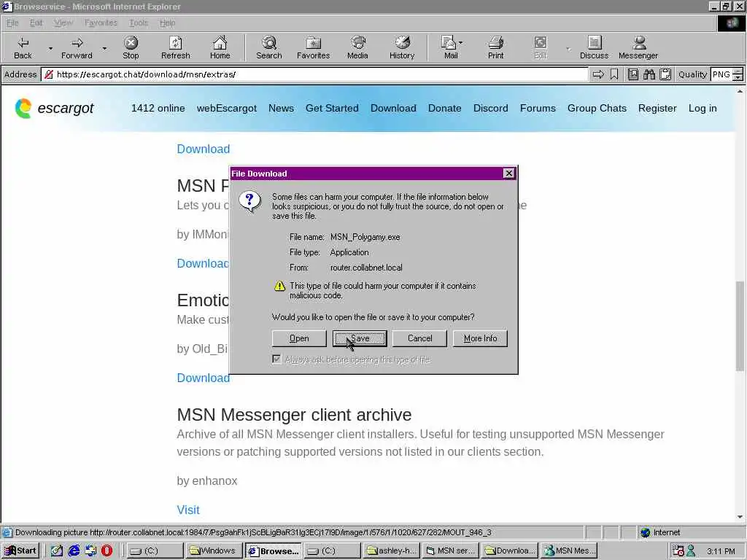Open the Favorites menu
Image resolution: width=747 pixels, height=560 pixels.
point(101,23)
